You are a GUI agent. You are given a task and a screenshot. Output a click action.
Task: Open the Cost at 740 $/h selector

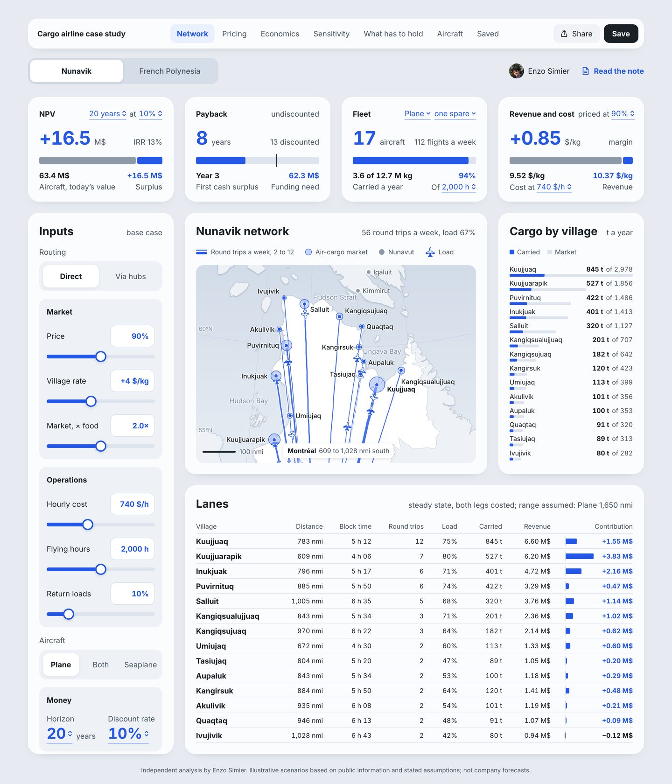click(554, 187)
